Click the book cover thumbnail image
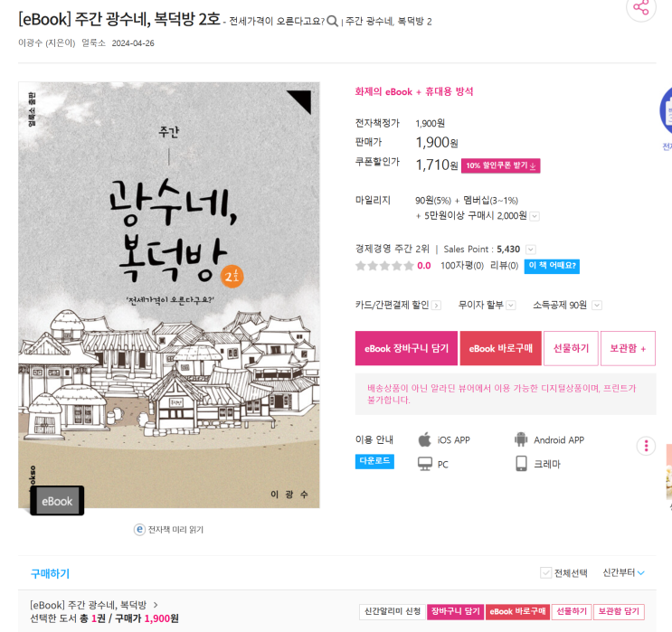 tap(169, 295)
